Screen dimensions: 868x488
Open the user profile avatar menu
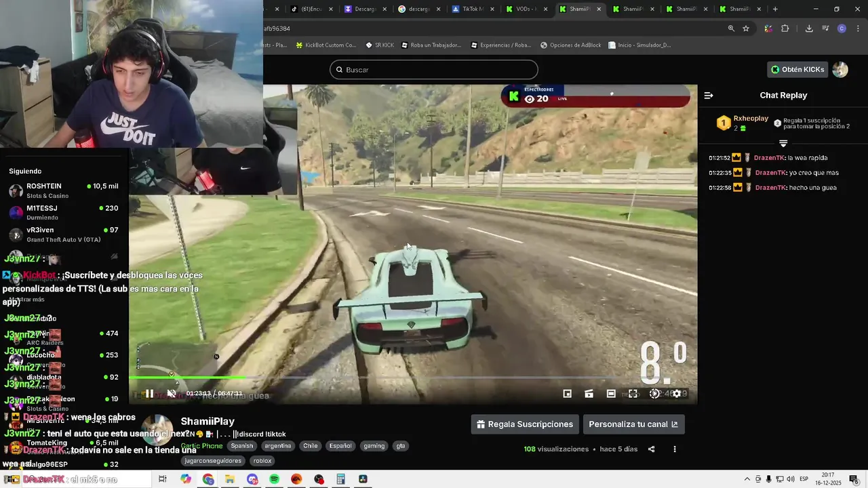tap(840, 69)
